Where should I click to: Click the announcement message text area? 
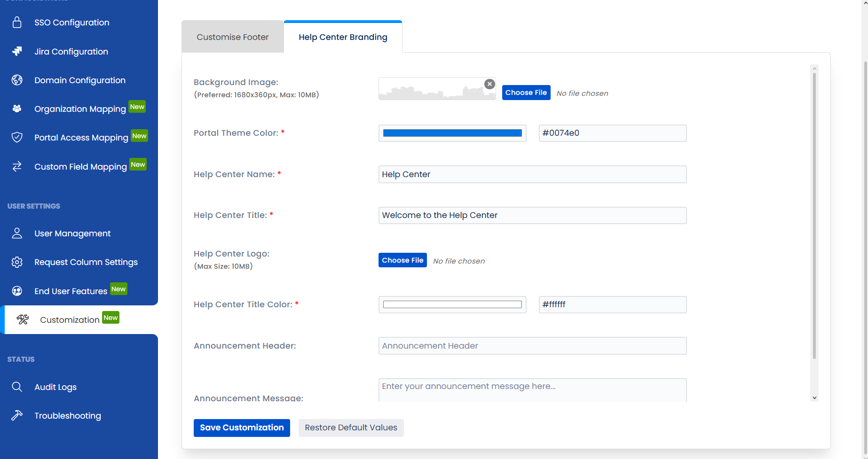[x=532, y=390]
